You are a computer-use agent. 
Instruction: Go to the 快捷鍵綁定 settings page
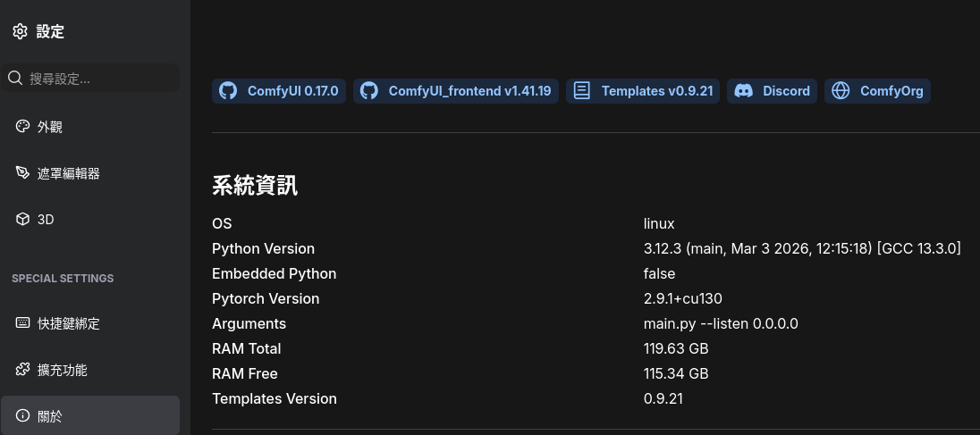point(69,323)
